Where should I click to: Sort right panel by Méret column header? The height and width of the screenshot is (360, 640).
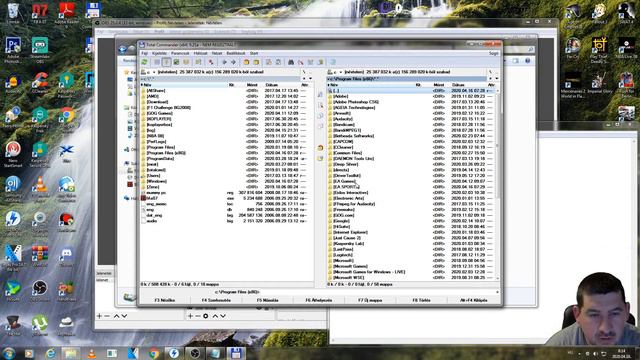click(439, 85)
